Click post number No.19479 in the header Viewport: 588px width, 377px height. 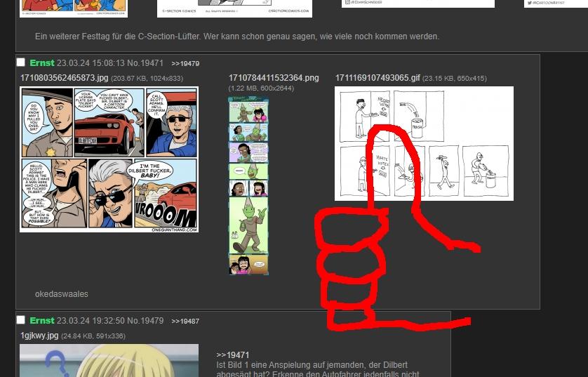145,321
